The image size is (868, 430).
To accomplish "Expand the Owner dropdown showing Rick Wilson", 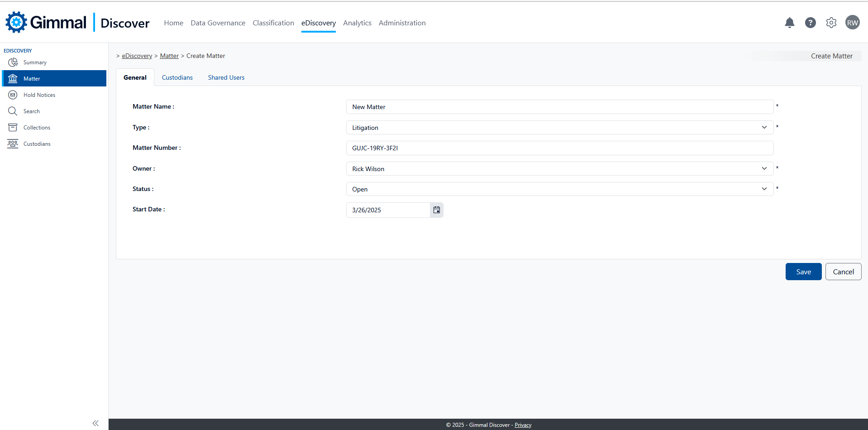I will click(559, 169).
